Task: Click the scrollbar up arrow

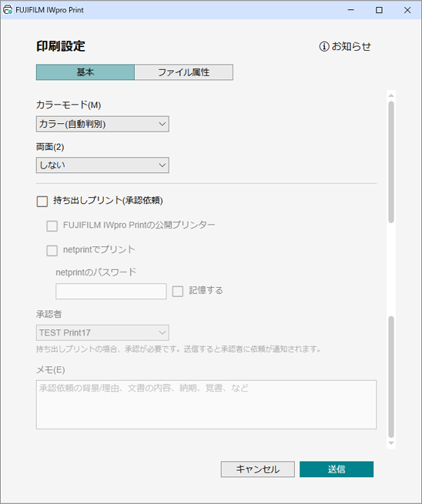Action: 391,95
